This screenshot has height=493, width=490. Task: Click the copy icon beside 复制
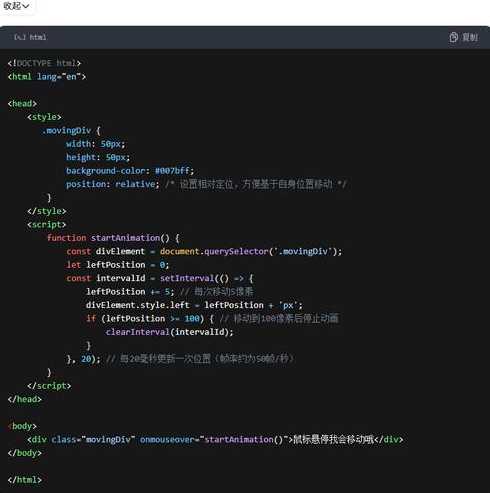tap(453, 37)
